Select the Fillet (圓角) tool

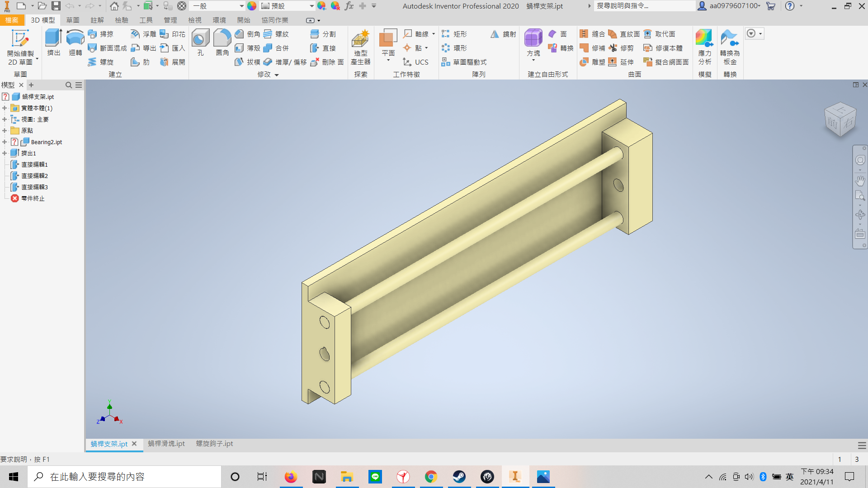point(222,42)
